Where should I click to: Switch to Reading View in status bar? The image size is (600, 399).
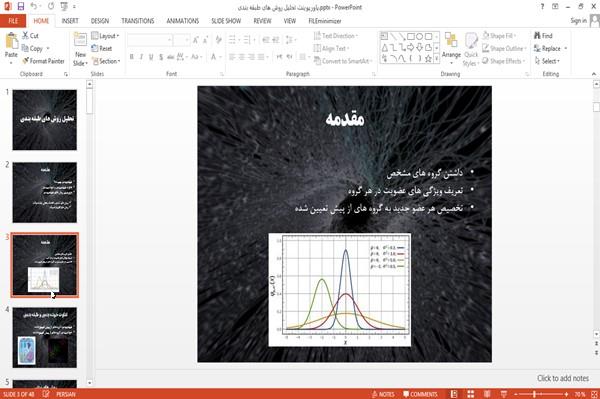coord(487,394)
